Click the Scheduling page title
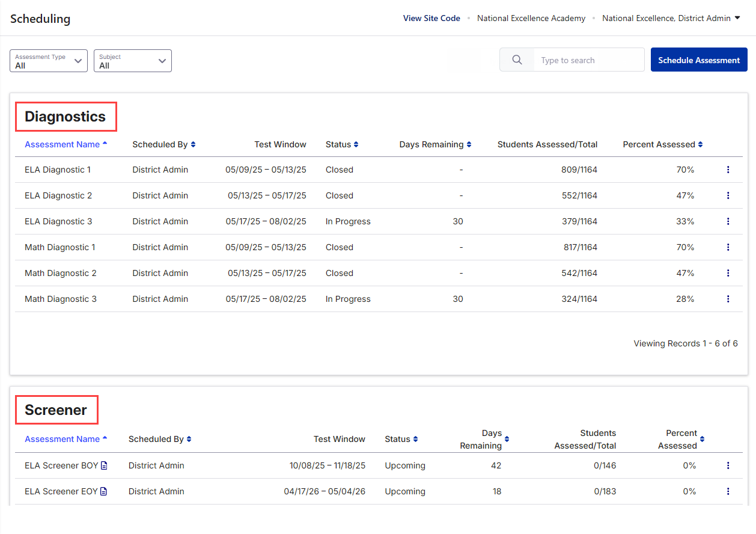This screenshot has height=534, width=756. [x=40, y=19]
